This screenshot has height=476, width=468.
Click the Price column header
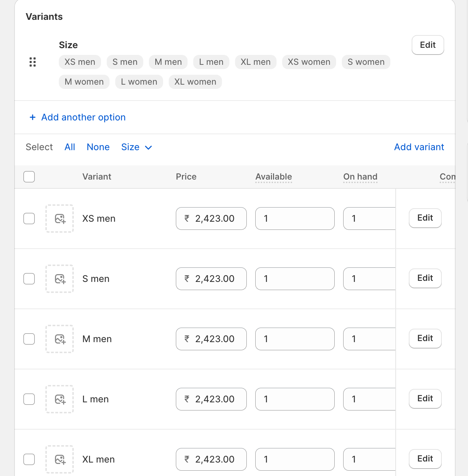click(x=186, y=177)
